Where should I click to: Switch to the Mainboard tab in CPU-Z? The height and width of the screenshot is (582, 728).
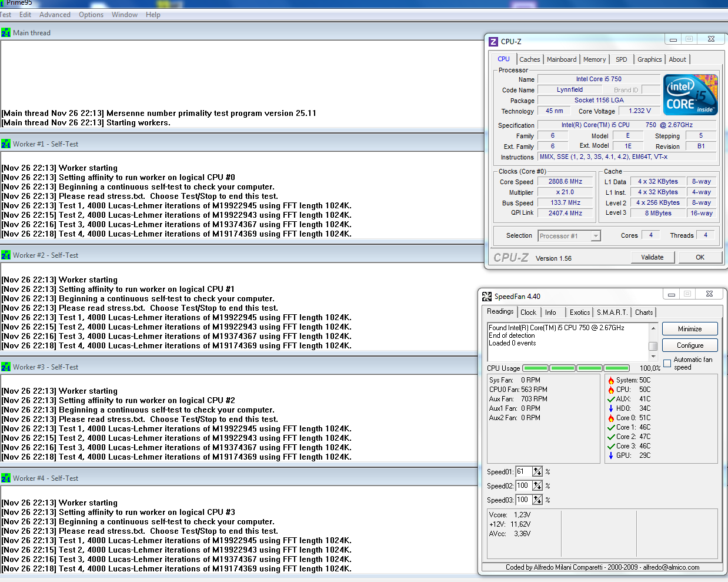click(x=562, y=59)
